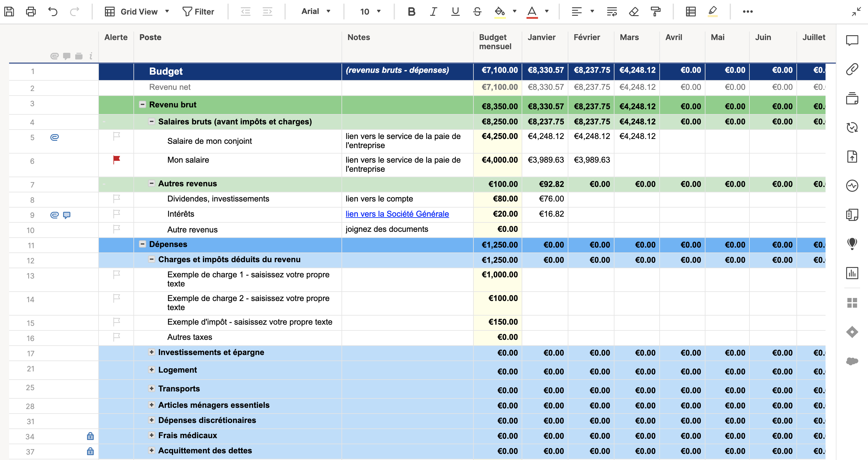Open Update Requests panel icon
This screenshot has height=460, width=868.
(x=852, y=127)
